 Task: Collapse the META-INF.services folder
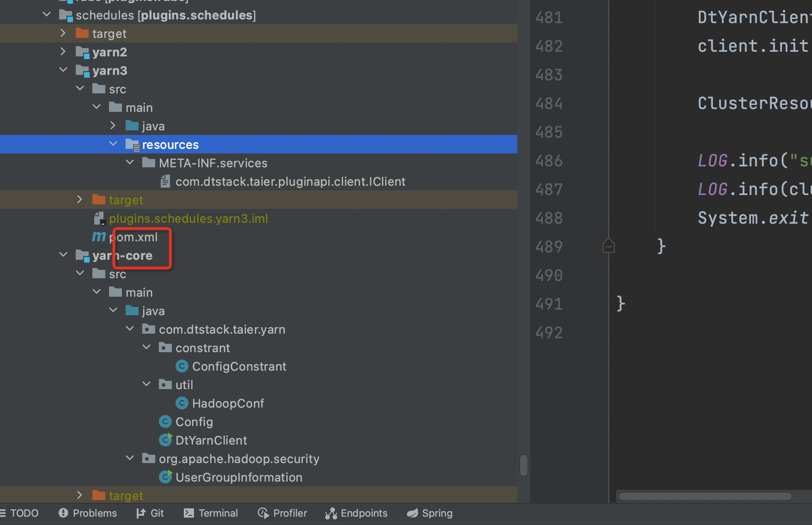pyautogui.click(x=130, y=162)
